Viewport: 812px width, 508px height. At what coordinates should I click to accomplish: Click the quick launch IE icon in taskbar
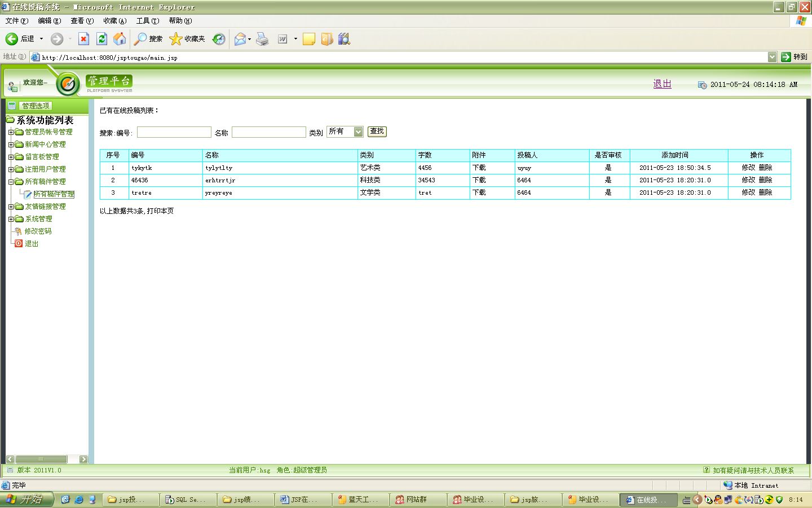[79, 500]
